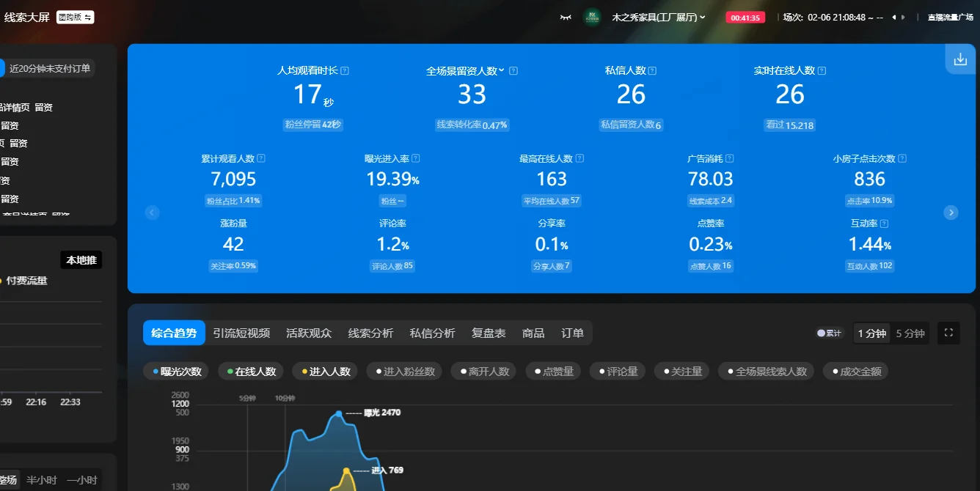
Task: Click the 付费流量 legend entry
Action: coord(23,281)
